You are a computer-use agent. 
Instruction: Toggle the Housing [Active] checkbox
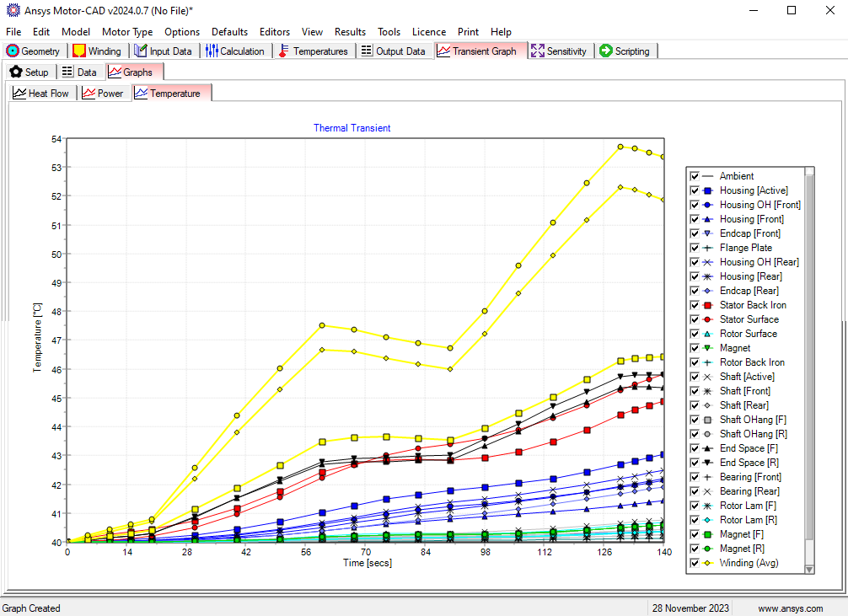coord(695,190)
